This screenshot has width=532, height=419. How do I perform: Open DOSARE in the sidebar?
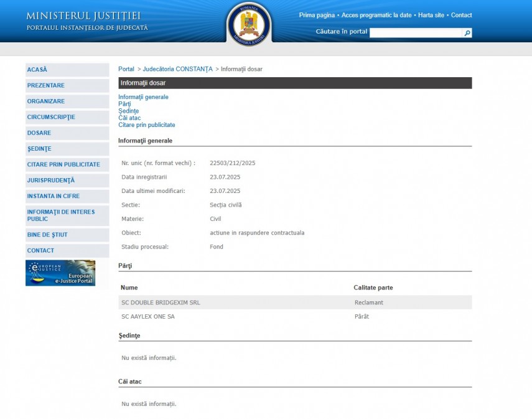tap(67, 133)
